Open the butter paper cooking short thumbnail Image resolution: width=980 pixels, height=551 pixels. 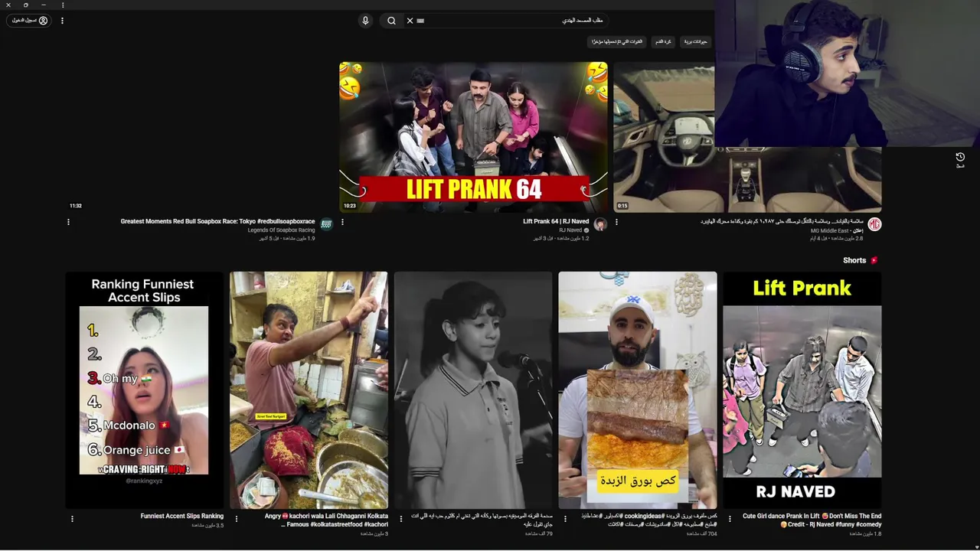[x=638, y=390]
